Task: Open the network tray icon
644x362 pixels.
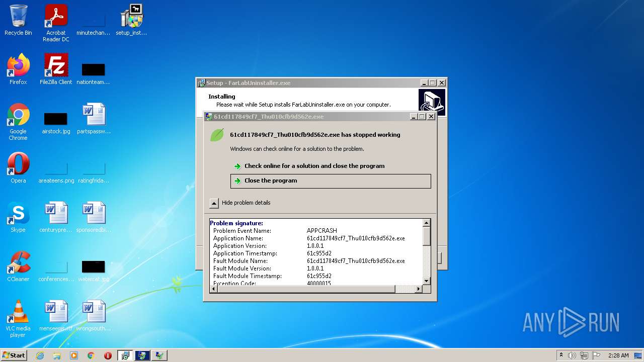Action: tap(584, 355)
